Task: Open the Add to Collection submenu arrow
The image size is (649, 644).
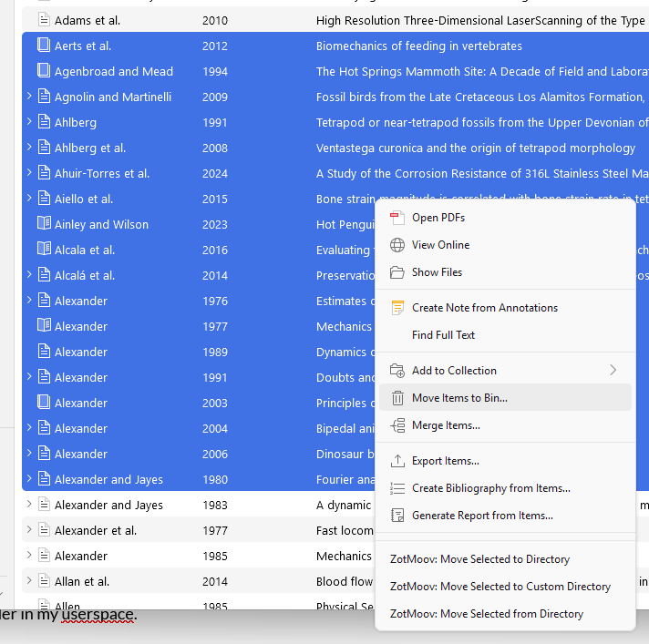Action: tap(613, 371)
